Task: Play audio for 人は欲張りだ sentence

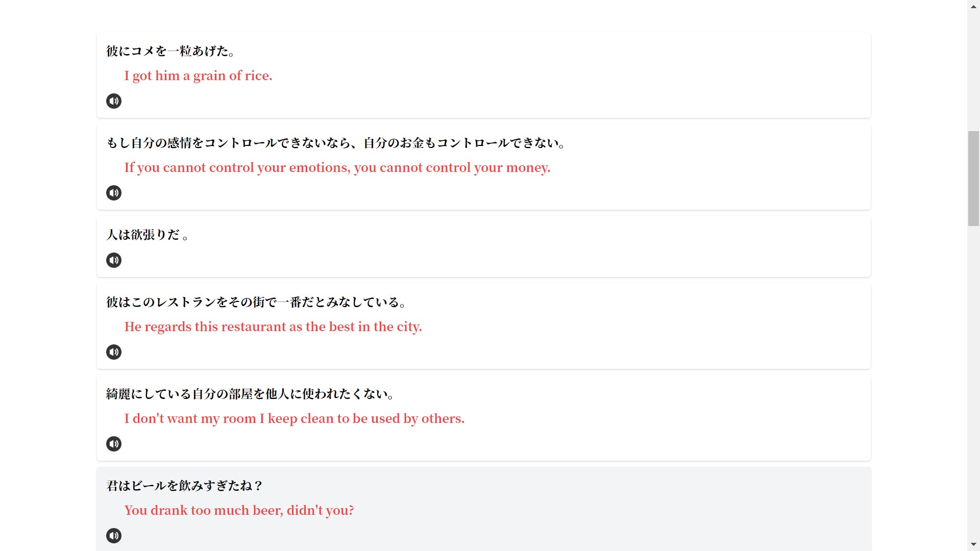Action: pyautogui.click(x=113, y=260)
